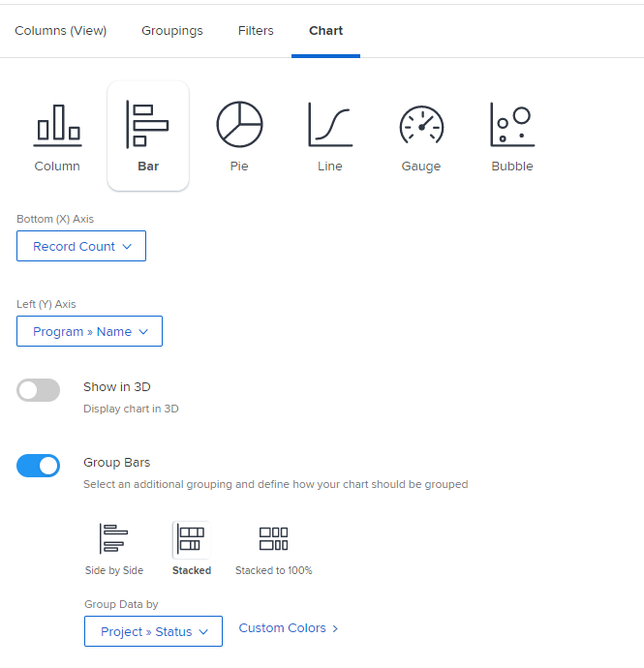Expand the Program » Name Y axis dropdown
Screen dimensions: 644x668
tap(89, 332)
